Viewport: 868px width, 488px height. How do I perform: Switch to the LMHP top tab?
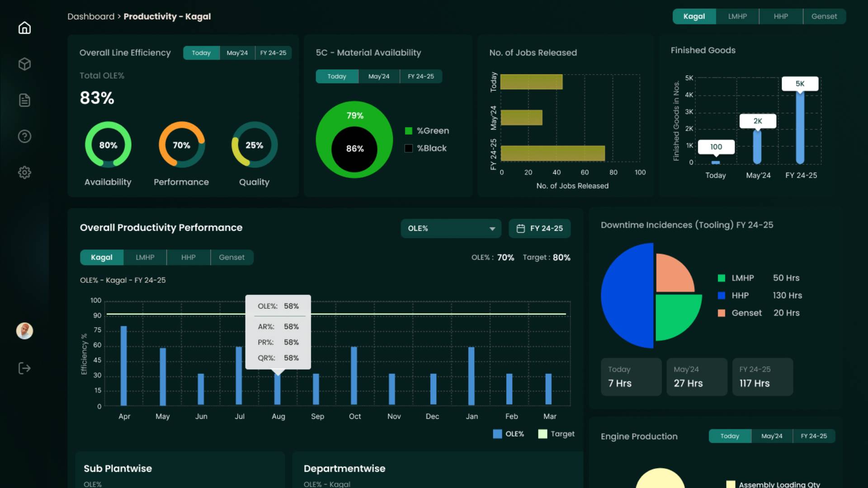tap(737, 16)
